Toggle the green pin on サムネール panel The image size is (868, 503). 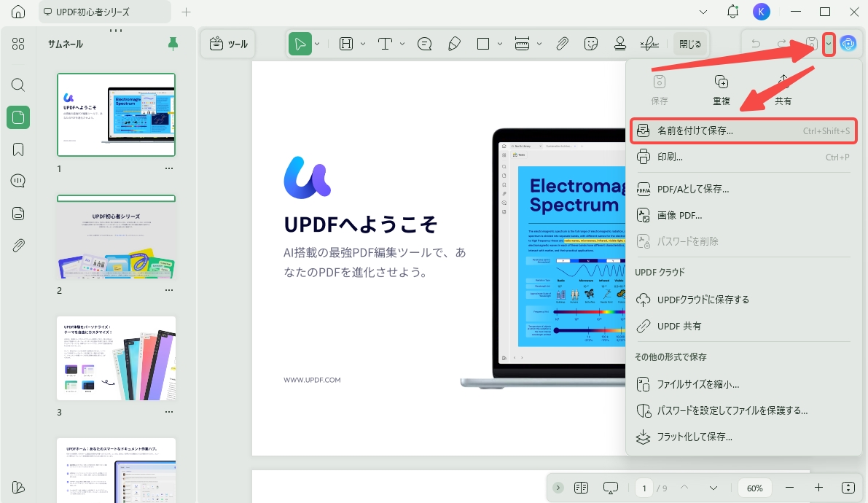173,44
